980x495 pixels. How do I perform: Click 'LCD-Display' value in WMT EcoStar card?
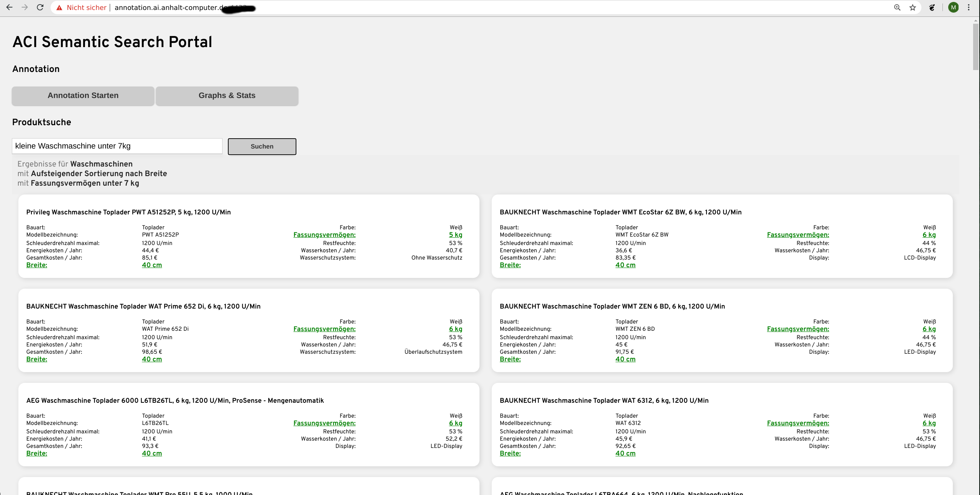920,258
